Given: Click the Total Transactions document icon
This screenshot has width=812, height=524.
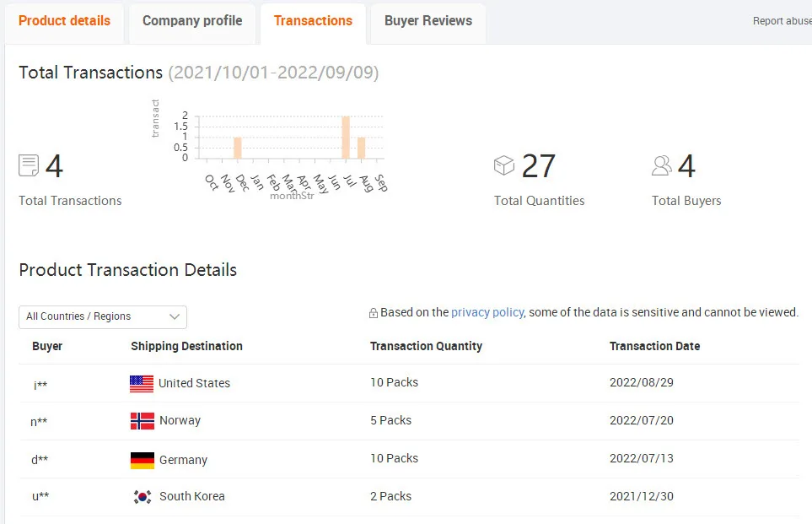Looking at the screenshot, I should click(29, 165).
